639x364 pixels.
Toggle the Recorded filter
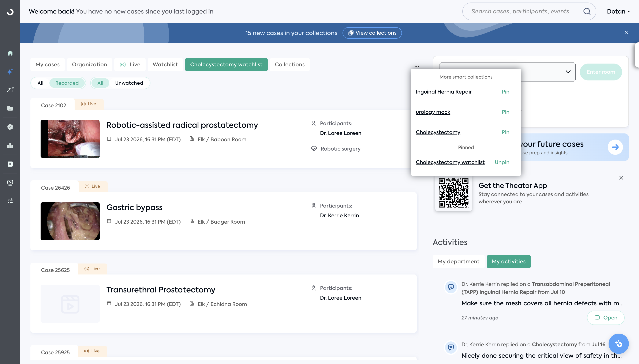[x=67, y=83]
